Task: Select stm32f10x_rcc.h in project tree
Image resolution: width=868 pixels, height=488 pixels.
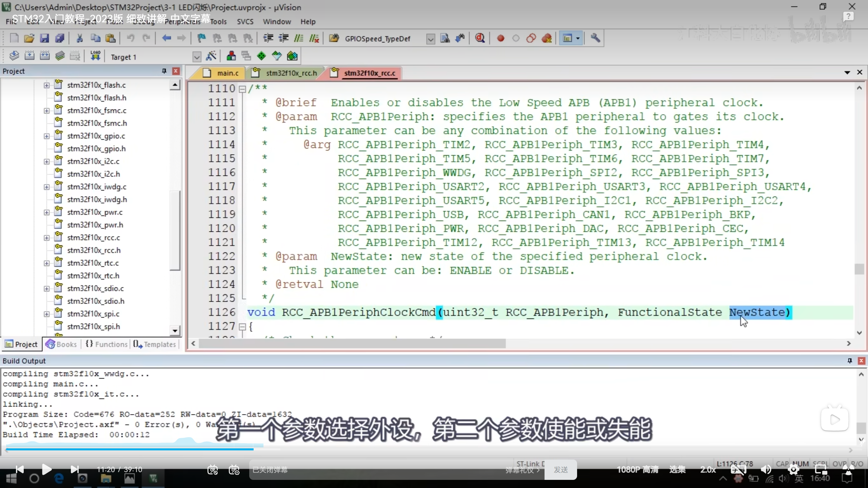Action: tap(94, 250)
